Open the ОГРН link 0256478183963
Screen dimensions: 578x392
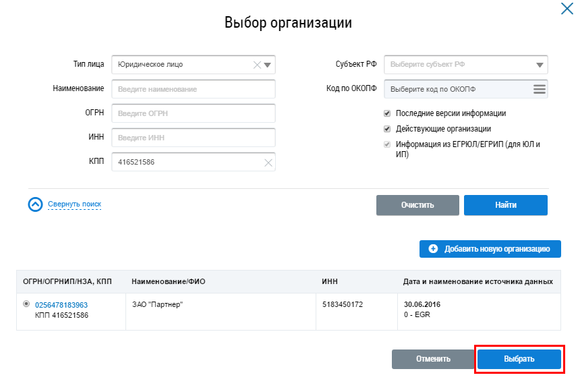click(61, 305)
